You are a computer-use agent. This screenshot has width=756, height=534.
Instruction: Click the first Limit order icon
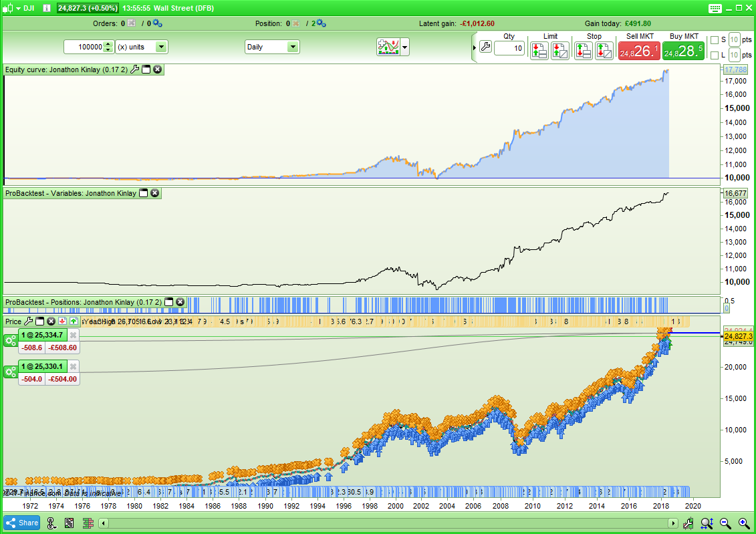[539, 50]
